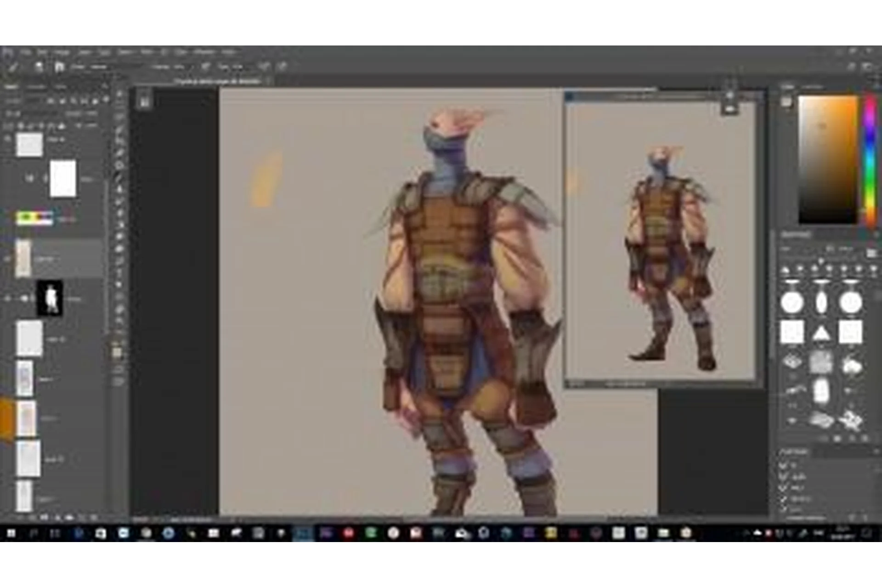This screenshot has width=882, height=588.
Task: Open the Filter menu
Action: pyautogui.click(x=146, y=52)
